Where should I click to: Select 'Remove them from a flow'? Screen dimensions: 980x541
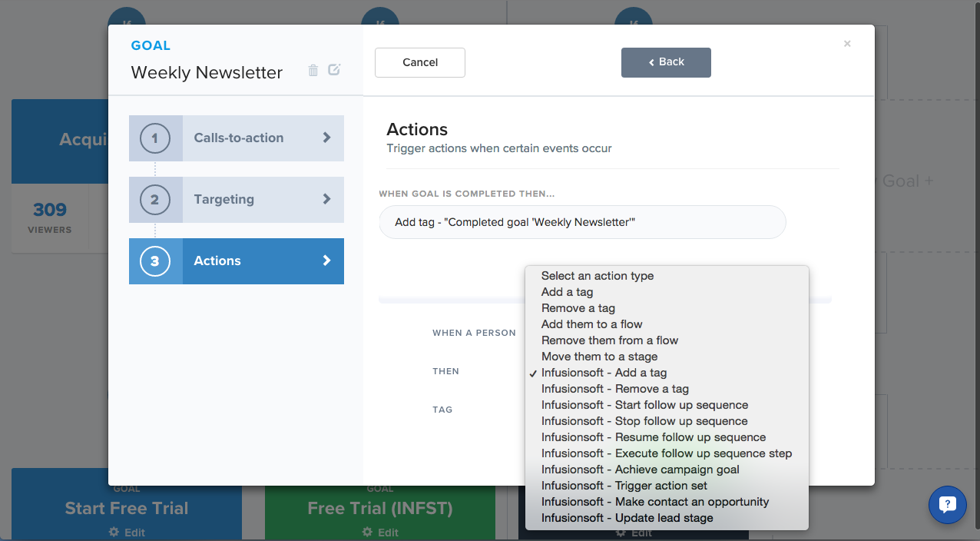tap(667, 340)
